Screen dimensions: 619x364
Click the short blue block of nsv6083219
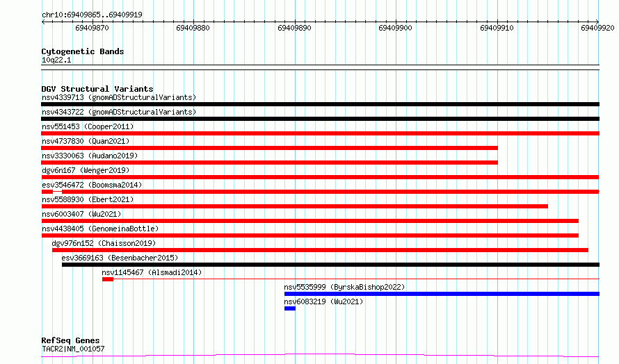290,308
